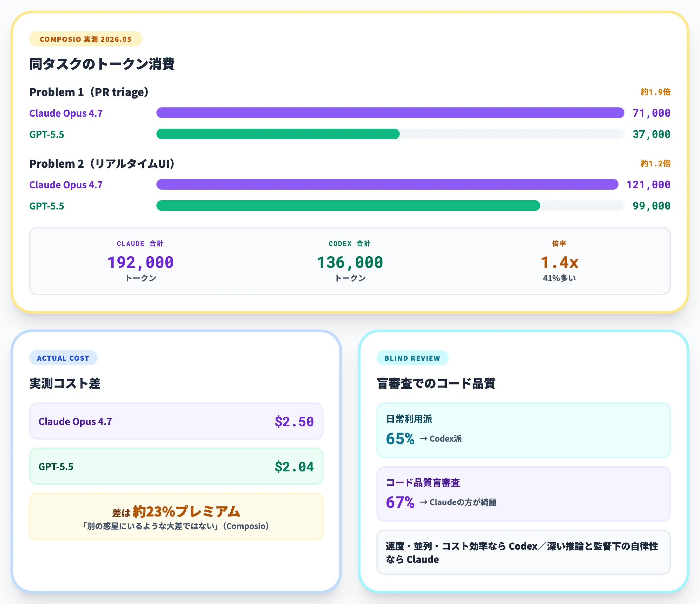
Task: Click the heading 同タスクのトークン消費
Action: tap(102, 64)
